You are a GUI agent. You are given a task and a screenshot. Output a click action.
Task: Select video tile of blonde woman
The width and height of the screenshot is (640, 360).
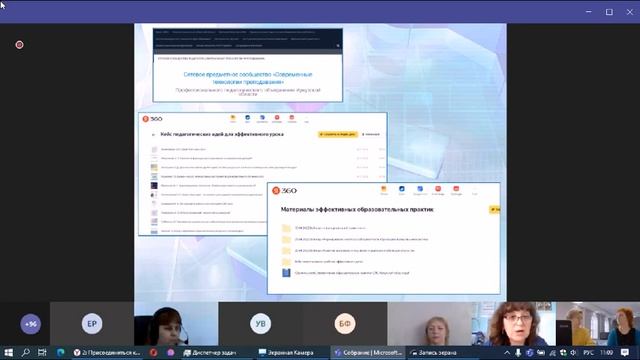tap(429, 324)
